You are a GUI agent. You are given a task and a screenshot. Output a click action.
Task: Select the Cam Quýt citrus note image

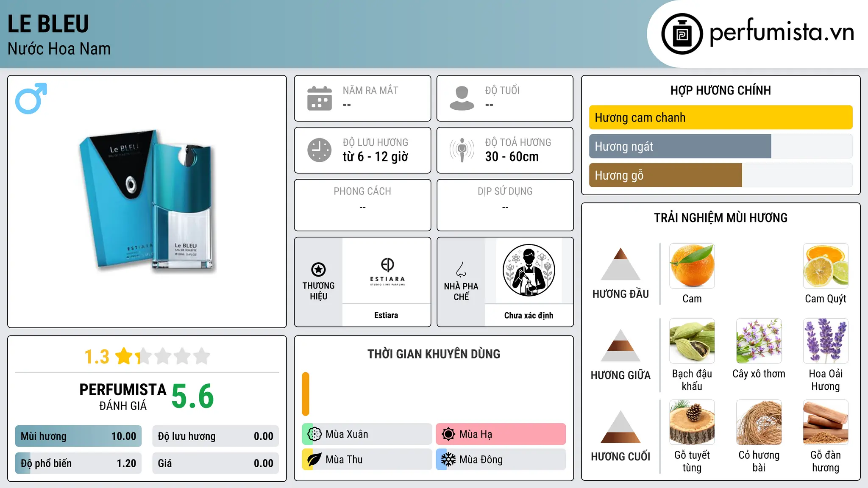[826, 266]
